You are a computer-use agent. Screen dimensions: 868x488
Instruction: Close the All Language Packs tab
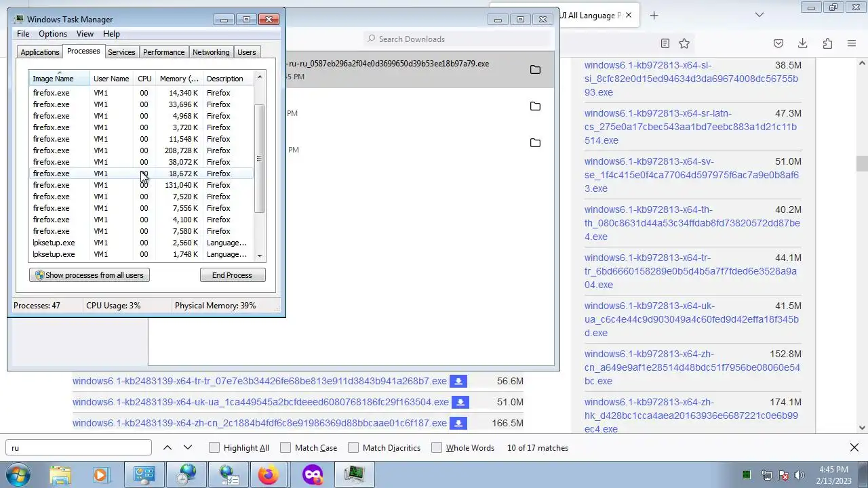[x=629, y=15]
